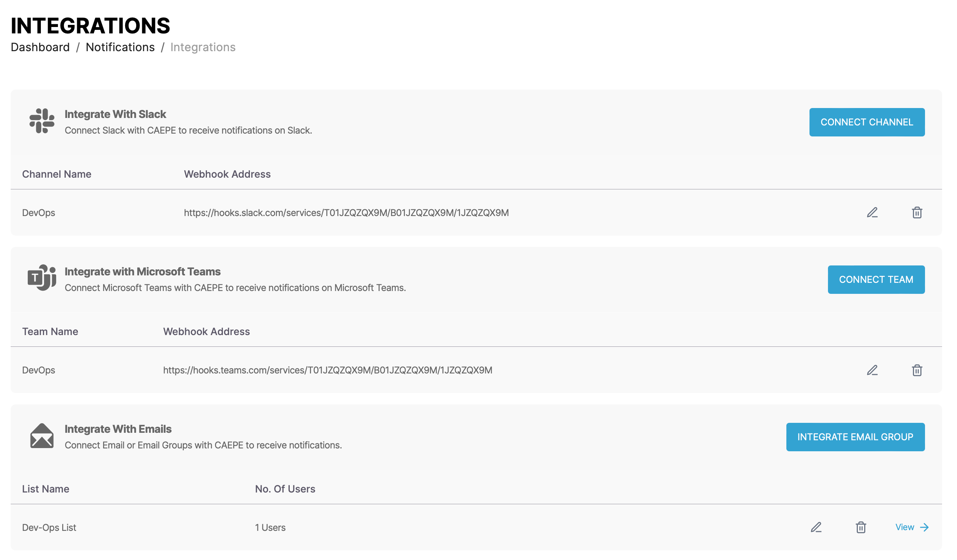Click CONNECT CHANNEL to add Slack integration
Viewport: 957px width, 560px height.
pos(867,122)
